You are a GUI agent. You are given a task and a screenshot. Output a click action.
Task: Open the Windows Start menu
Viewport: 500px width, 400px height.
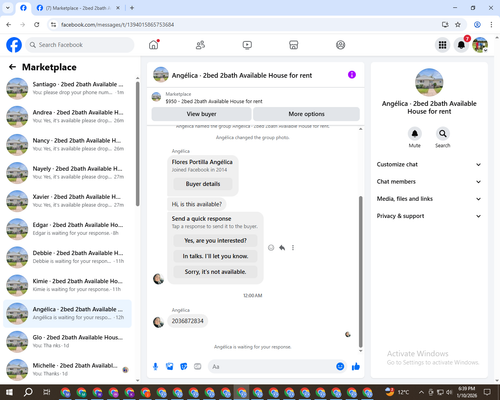pyautogui.click(x=9, y=392)
